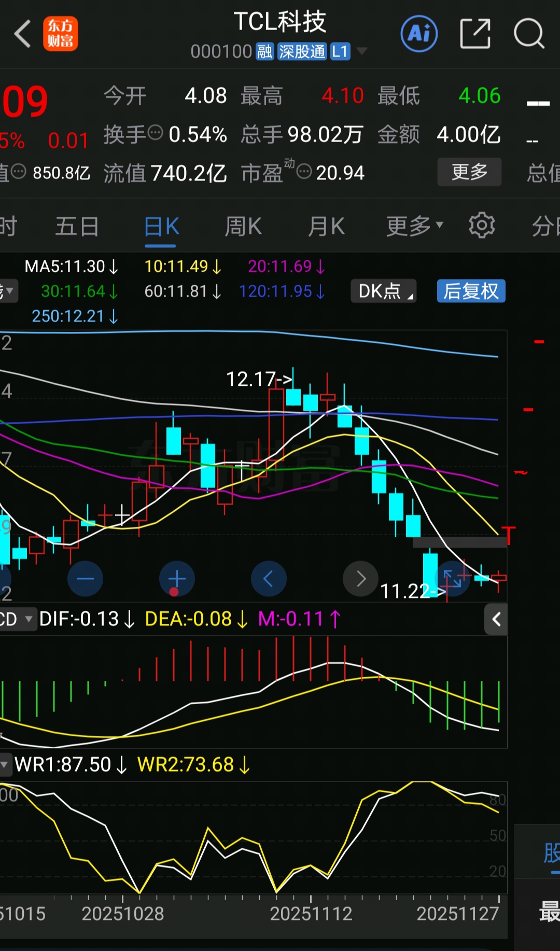The height and width of the screenshot is (951, 560).
Task: Tap the back arrow icon
Action: pos(22,34)
